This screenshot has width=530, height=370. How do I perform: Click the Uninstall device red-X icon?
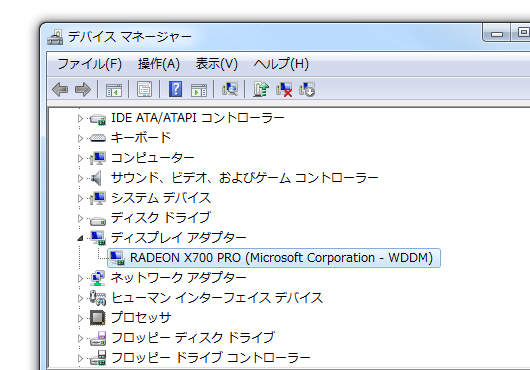284,90
